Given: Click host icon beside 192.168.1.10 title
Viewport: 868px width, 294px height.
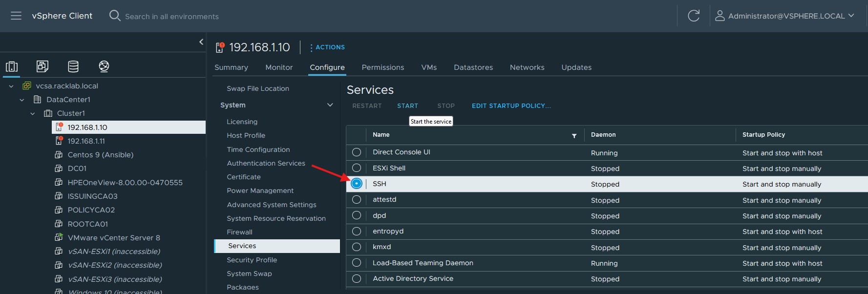Looking at the screenshot, I should (220, 47).
